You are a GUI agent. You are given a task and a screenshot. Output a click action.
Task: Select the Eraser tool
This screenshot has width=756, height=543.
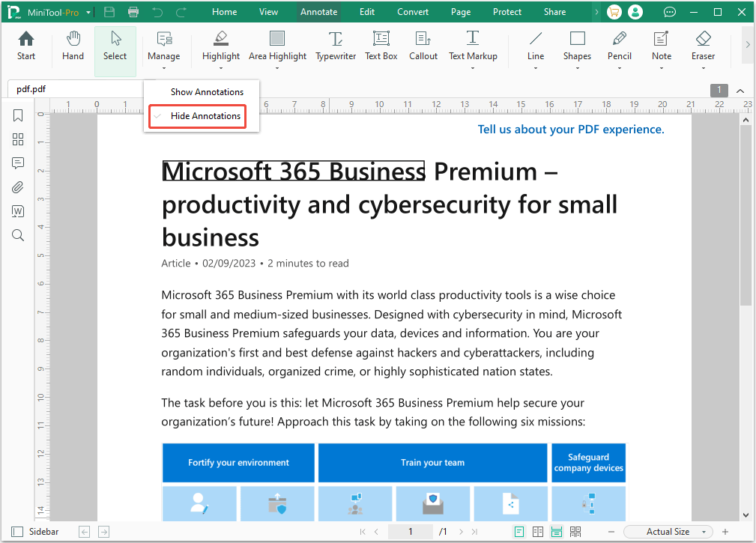pyautogui.click(x=703, y=49)
